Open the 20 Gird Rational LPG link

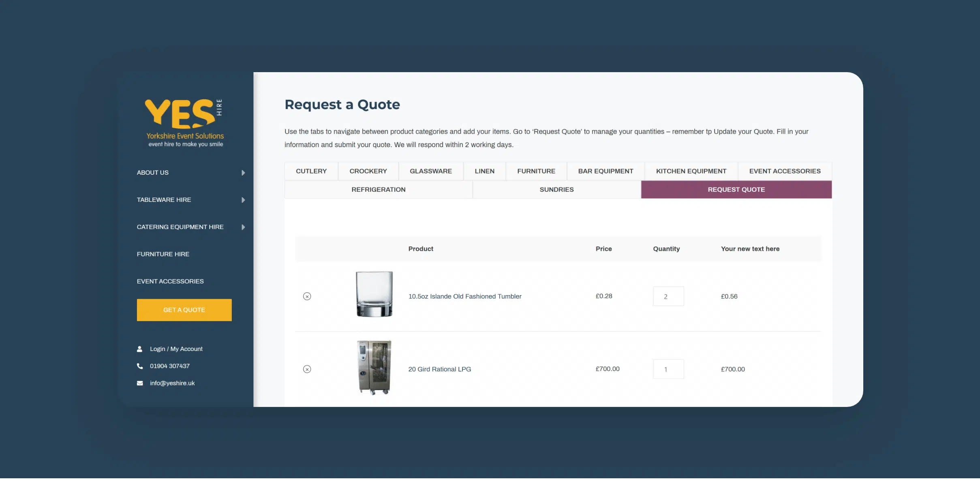tap(439, 369)
